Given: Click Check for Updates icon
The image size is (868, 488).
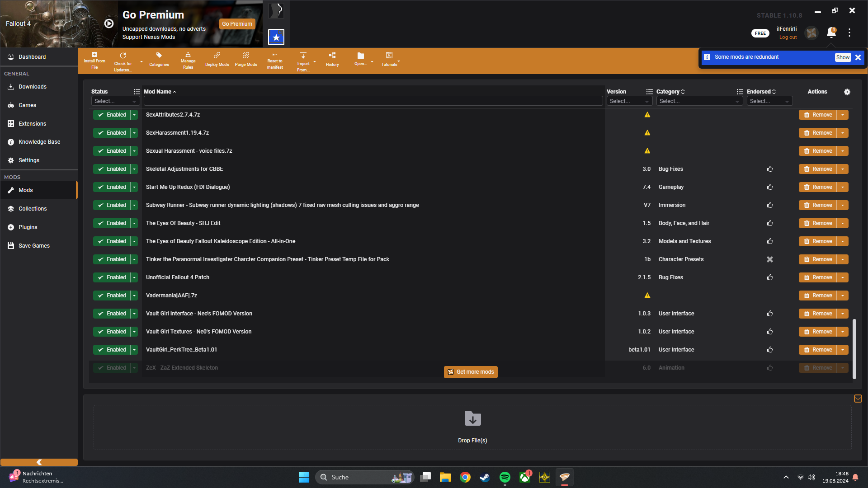Looking at the screenshot, I should tap(123, 56).
